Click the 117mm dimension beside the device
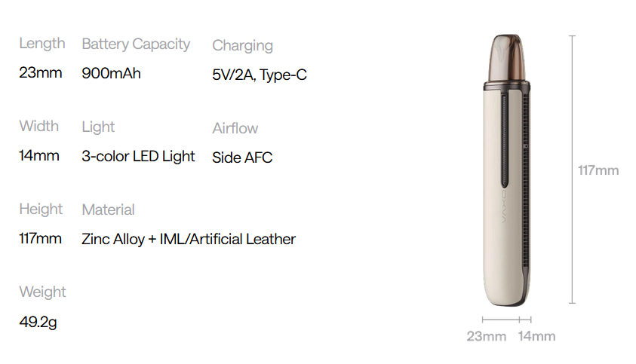 (598, 170)
